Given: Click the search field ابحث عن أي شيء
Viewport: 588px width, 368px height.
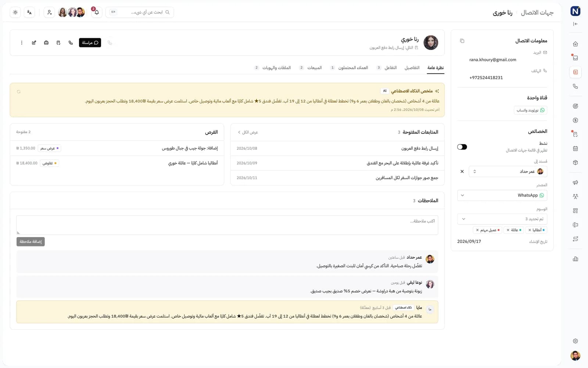Looking at the screenshot, I should 140,12.
